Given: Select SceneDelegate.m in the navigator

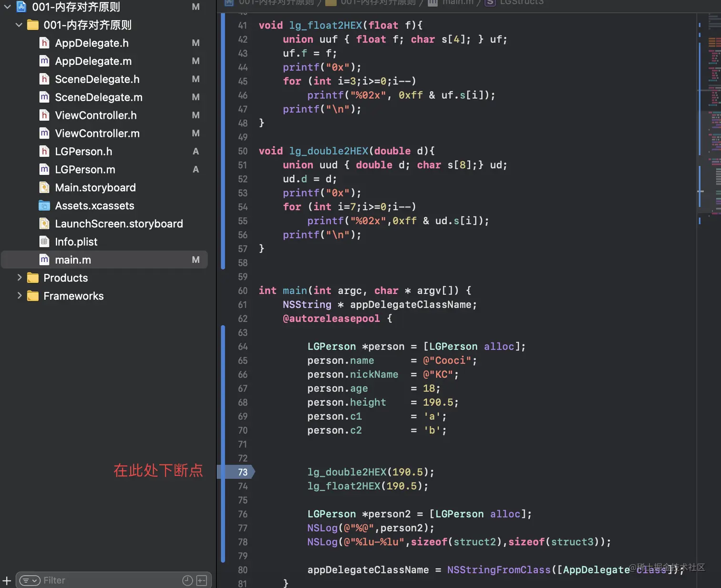Looking at the screenshot, I should (98, 97).
